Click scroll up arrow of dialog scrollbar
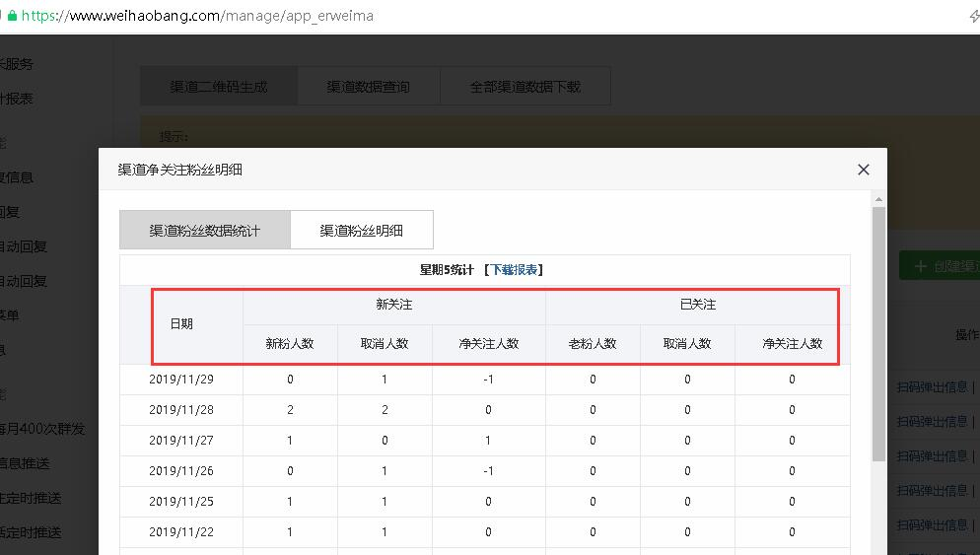Screen dimensions: 980x555 [x=878, y=199]
